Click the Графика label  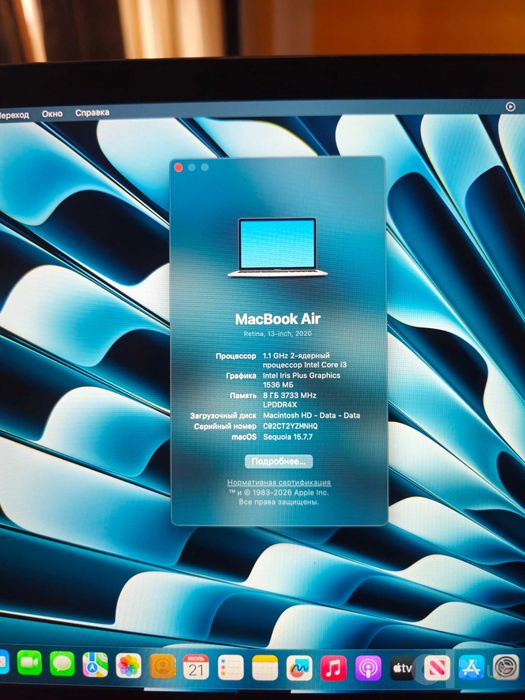pos(241,376)
